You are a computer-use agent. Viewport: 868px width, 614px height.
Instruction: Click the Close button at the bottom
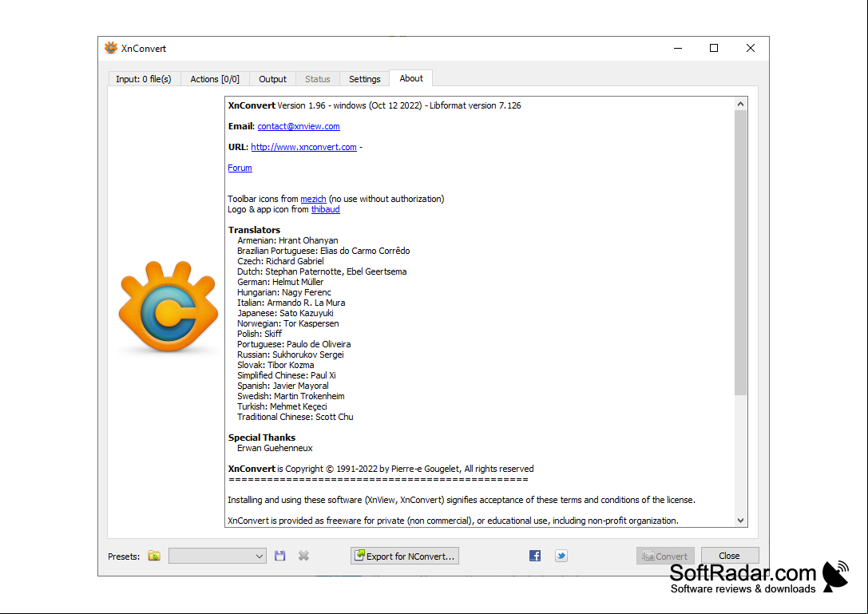tap(730, 556)
